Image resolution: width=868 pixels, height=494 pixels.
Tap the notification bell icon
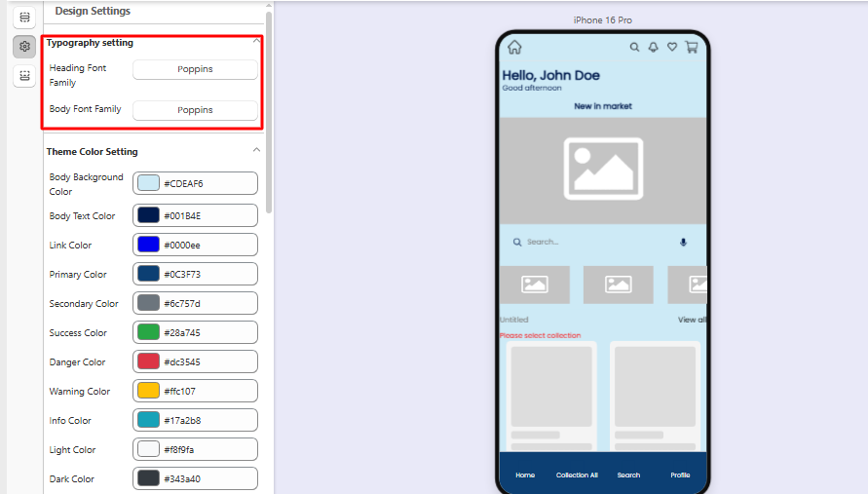654,47
